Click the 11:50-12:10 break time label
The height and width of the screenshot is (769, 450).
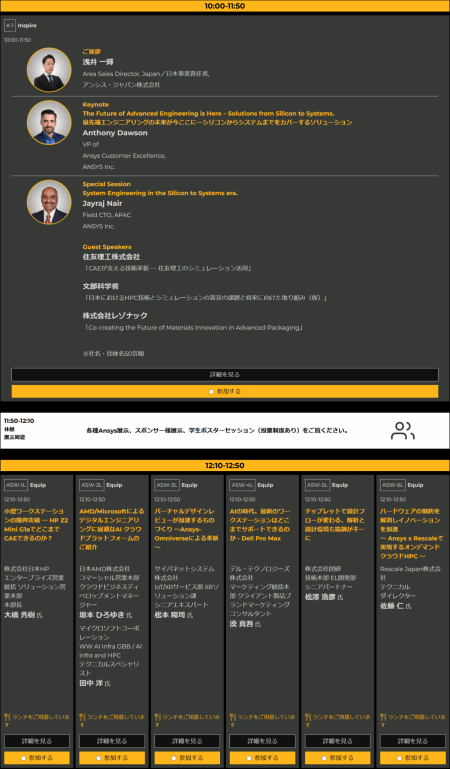tap(19, 421)
